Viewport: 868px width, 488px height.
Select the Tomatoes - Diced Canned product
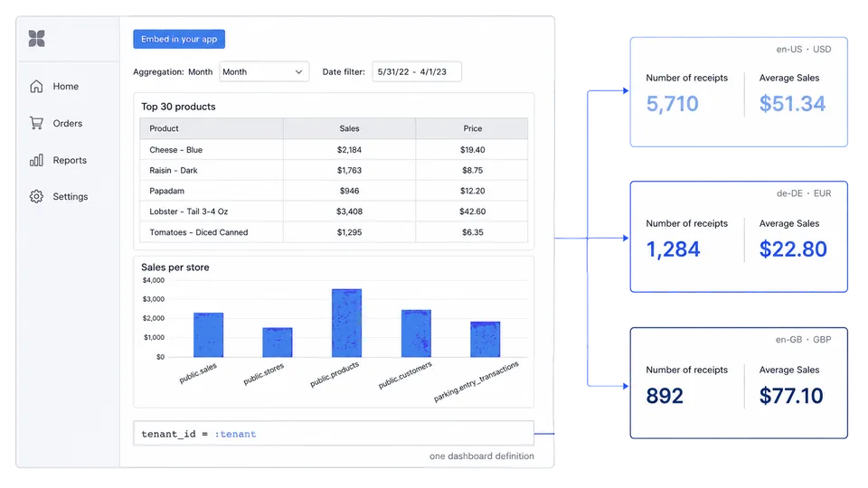(199, 232)
